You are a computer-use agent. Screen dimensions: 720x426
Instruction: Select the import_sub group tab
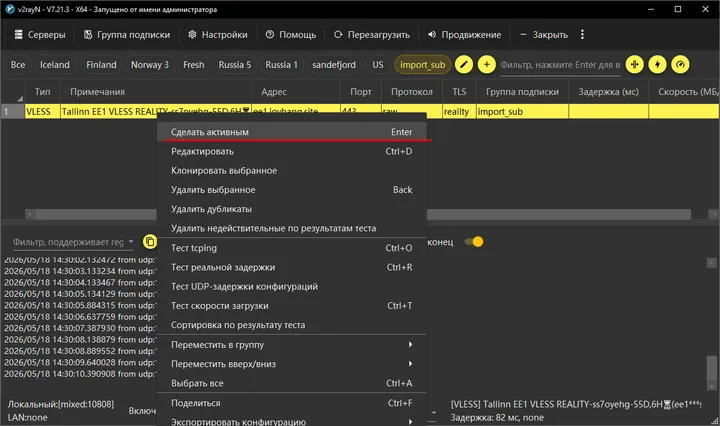click(422, 65)
